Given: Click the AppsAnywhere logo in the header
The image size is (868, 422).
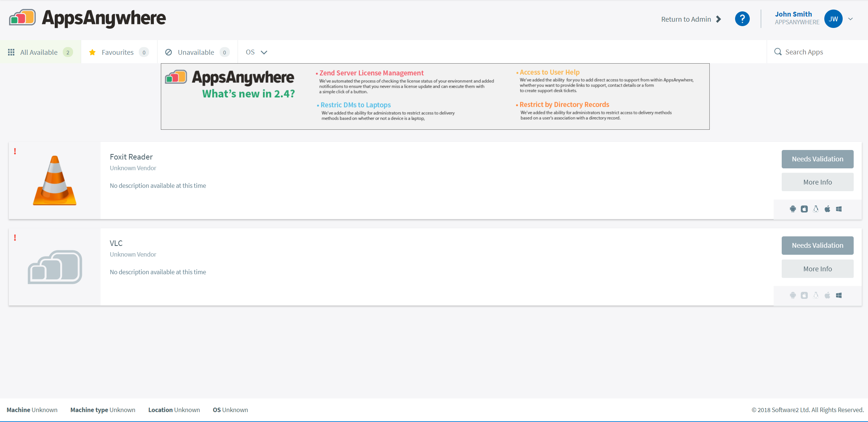Looking at the screenshot, I should pyautogui.click(x=87, y=18).
